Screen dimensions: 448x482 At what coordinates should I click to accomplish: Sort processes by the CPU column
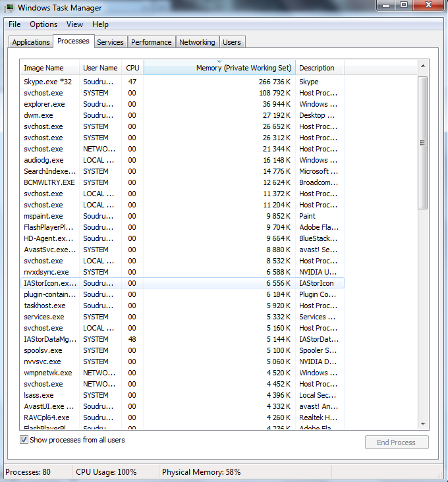[x=132, y=68]
